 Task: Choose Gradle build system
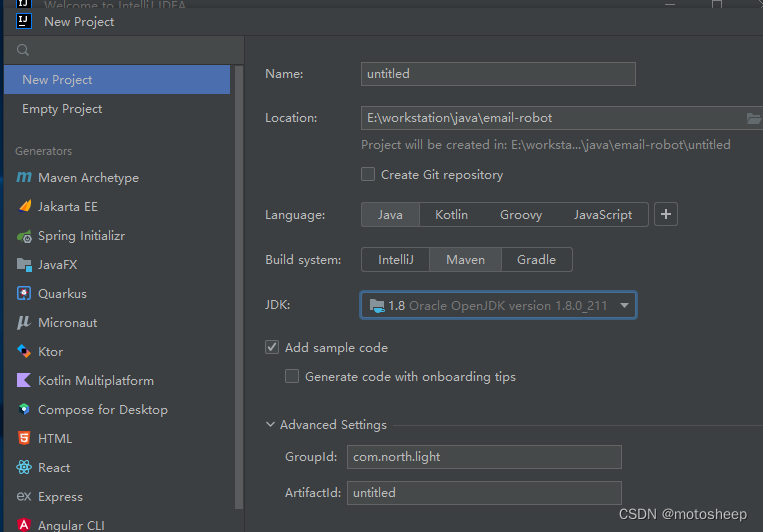coord(536,259)
